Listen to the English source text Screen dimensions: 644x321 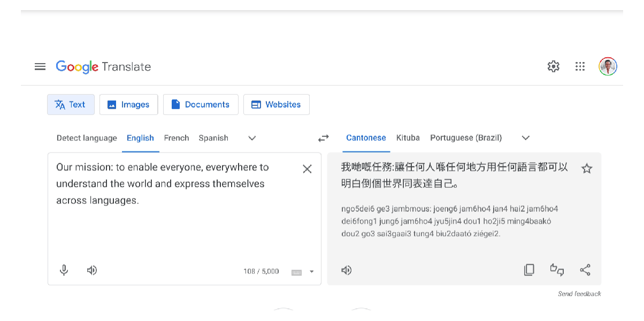tap(91, 271)
